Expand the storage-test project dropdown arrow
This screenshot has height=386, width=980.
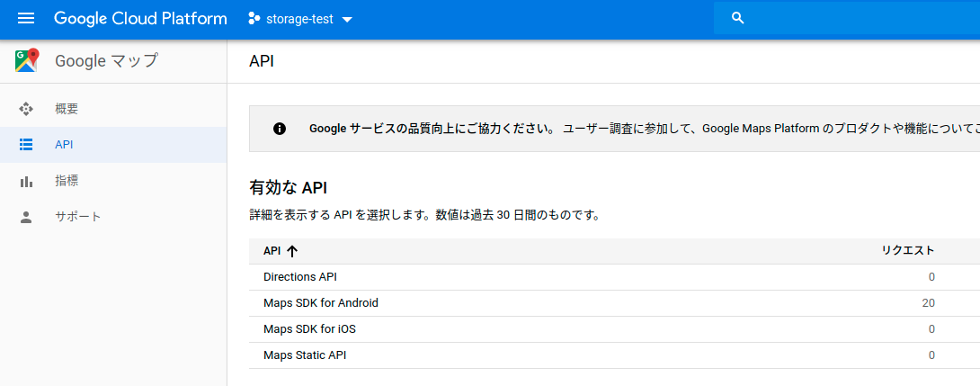(x=348, y=20)
